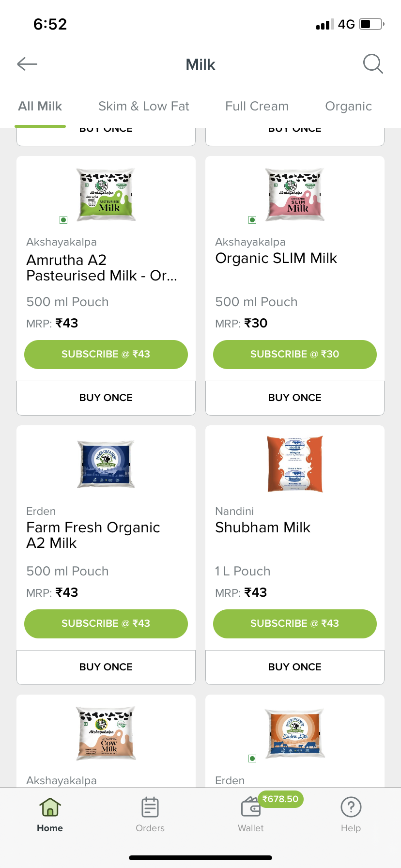The width and height of the screenshot is (401, 868).
Task: Switch to the Full Cream tab
Action: point(257,107)
